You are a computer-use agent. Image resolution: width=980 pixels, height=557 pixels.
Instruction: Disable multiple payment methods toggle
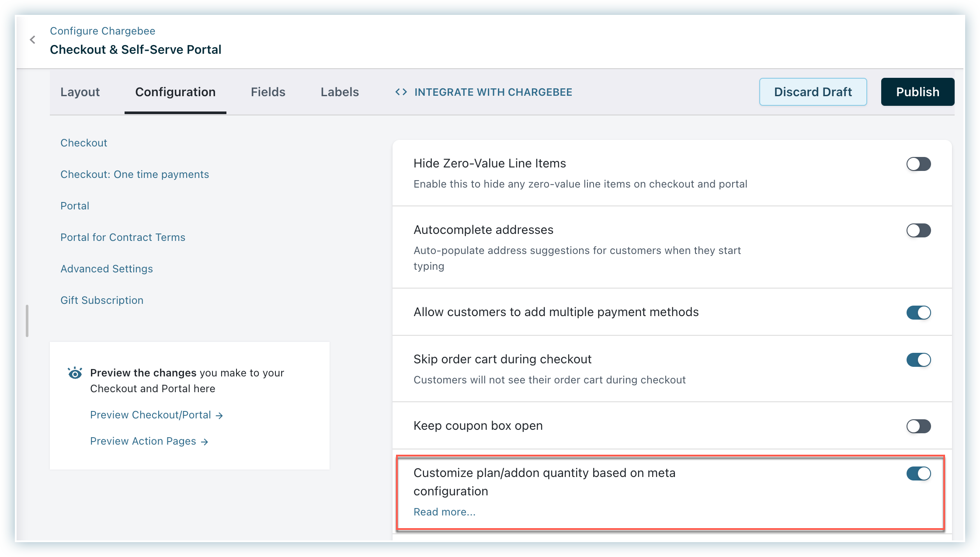point(918,313)
